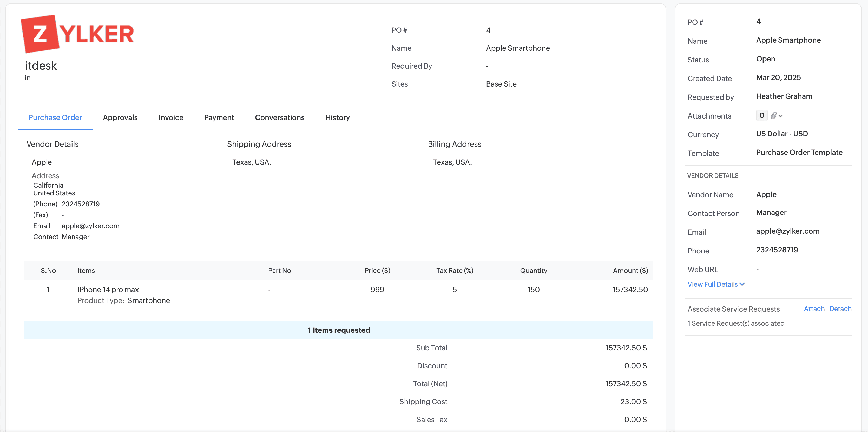Image resolution: width=868 pixels, height=432 pixels.
Task: Click apple@zylker.com in the right panel
Action: (x=788, y=231)
